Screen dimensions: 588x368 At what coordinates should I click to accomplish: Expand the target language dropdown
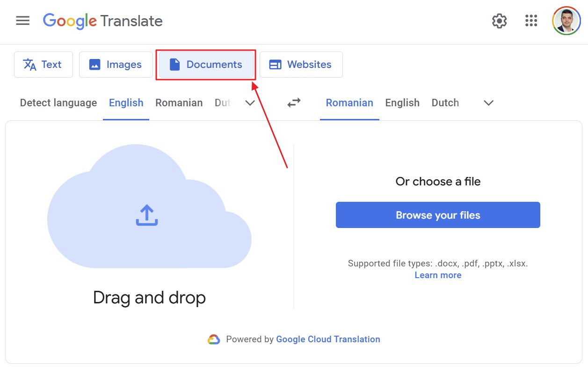pos(488,103)
